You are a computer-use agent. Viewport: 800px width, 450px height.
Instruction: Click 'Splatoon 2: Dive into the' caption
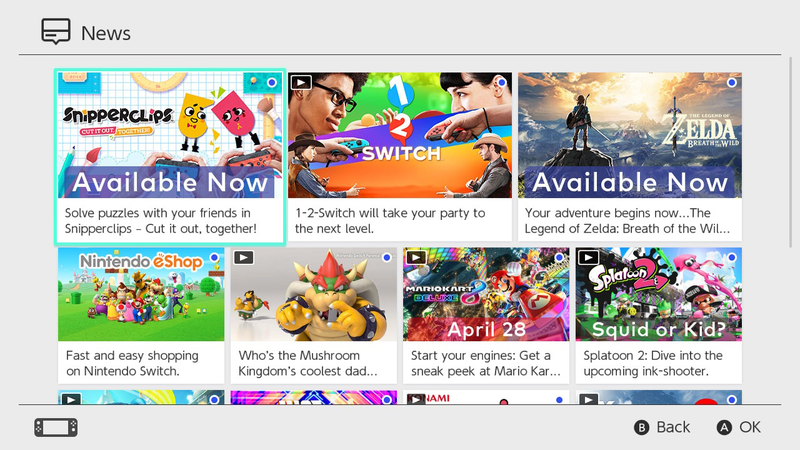pyautogui.click(x=653, y=363)
